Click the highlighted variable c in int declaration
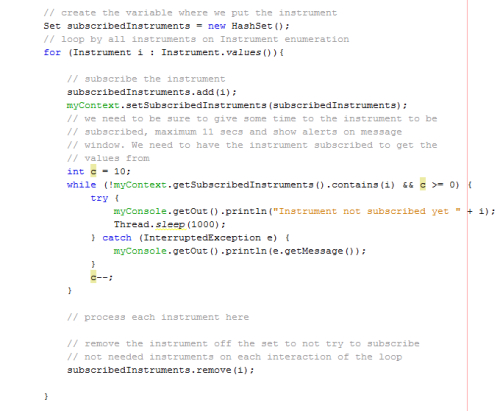 (93, 171)
